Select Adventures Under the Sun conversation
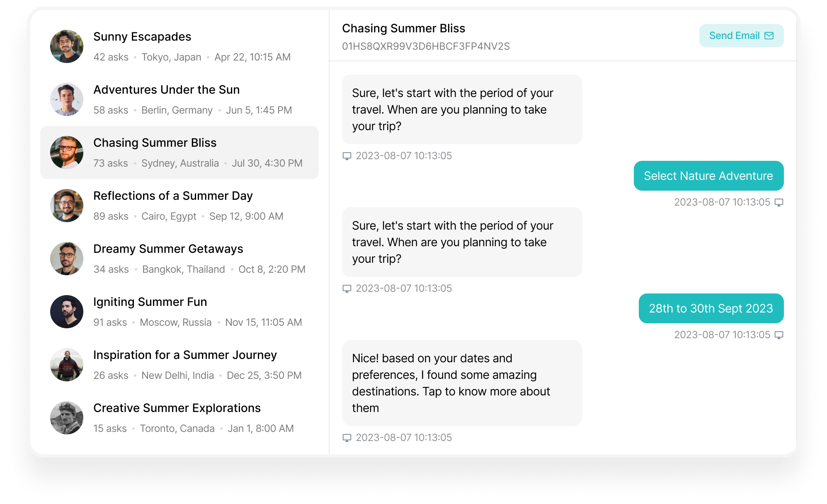Screen dimensions: 827x504 (x=179, y=99)
